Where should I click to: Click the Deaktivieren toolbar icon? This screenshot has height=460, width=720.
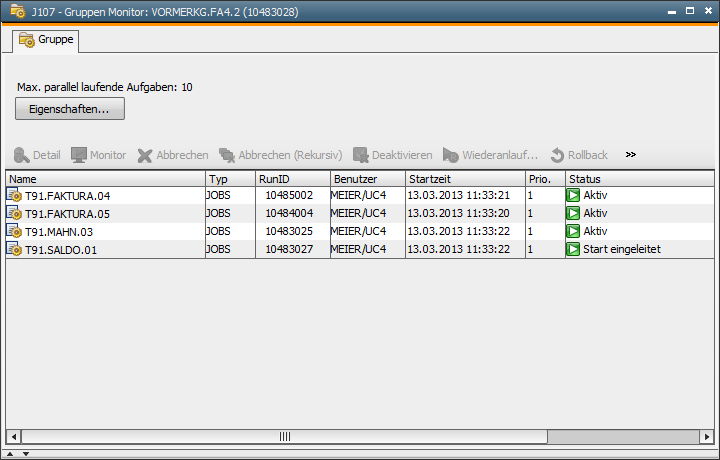tap(361, 156)
